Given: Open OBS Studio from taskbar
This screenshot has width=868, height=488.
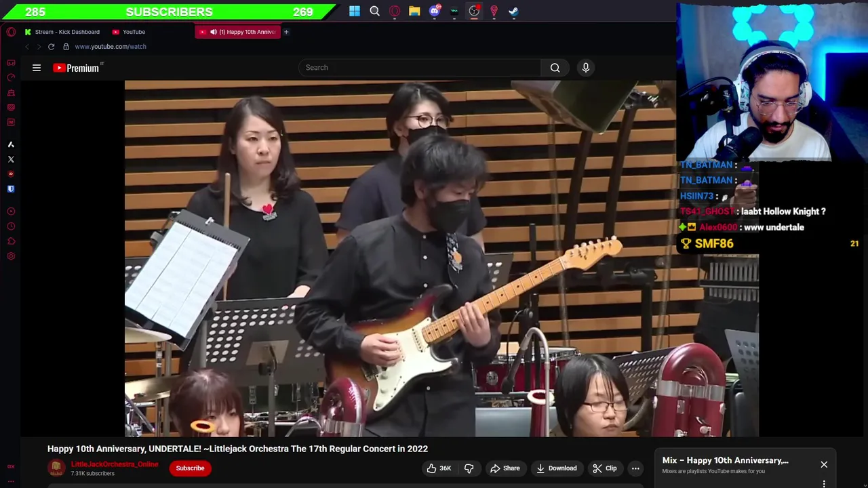Looking at the screenshot, I should 474,11.
